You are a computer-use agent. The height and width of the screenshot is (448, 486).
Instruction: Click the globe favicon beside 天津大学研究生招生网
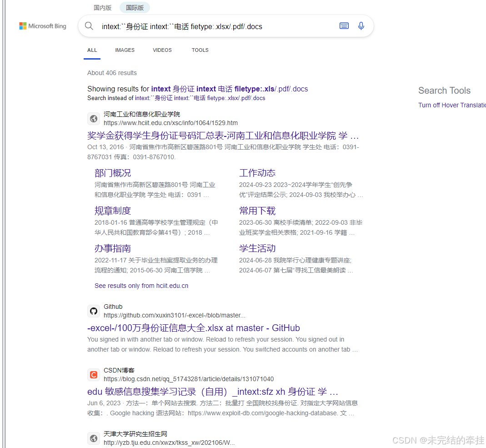coord(94,438)
